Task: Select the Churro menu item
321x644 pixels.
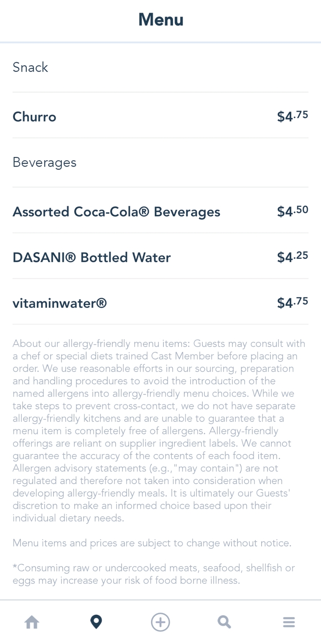Action: pos(34,117)
